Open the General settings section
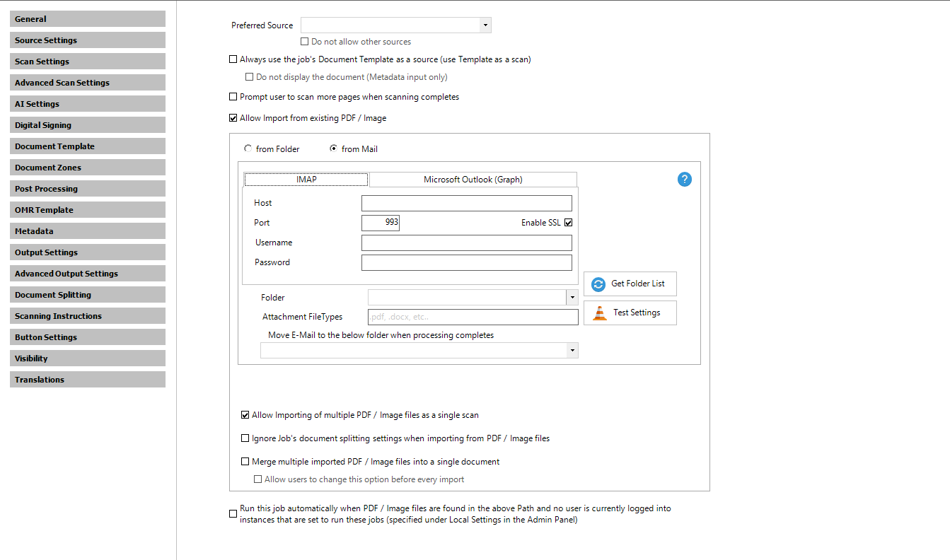The image size is (950, 560). point(88,19)
